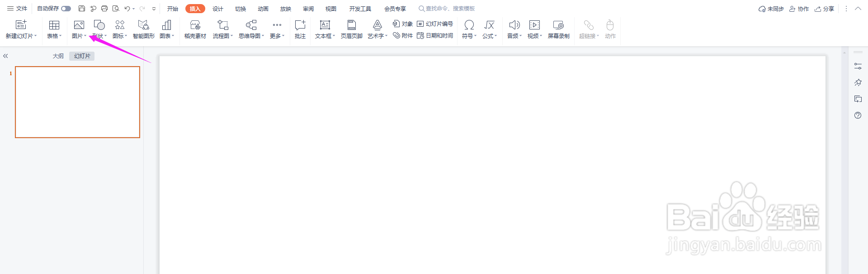Viewport: 868px width, 274px height.
Task: Click the 对象 insert object button
Action: (x=402, y=24)
